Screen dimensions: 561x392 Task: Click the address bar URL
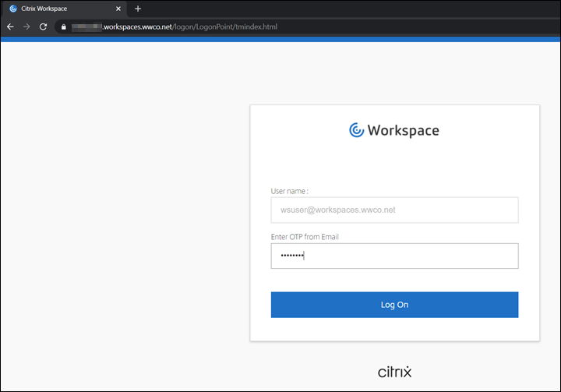tap(175, 26)
